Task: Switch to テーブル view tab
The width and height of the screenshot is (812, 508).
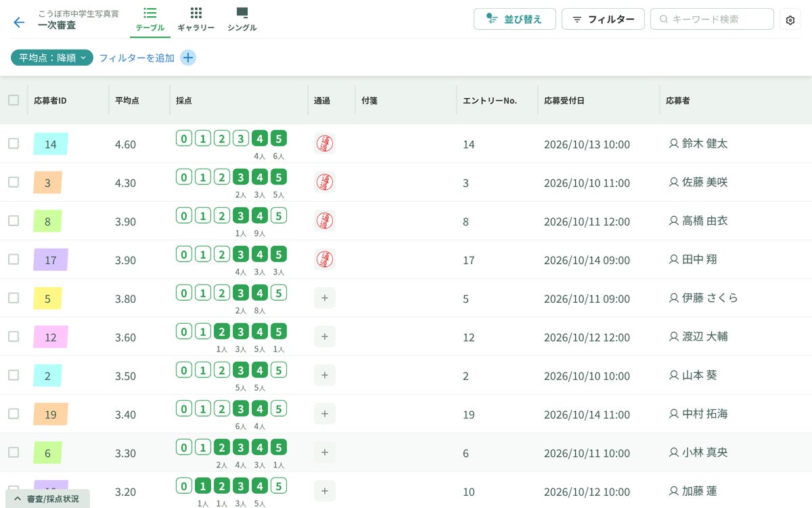Action: (150, 20)
